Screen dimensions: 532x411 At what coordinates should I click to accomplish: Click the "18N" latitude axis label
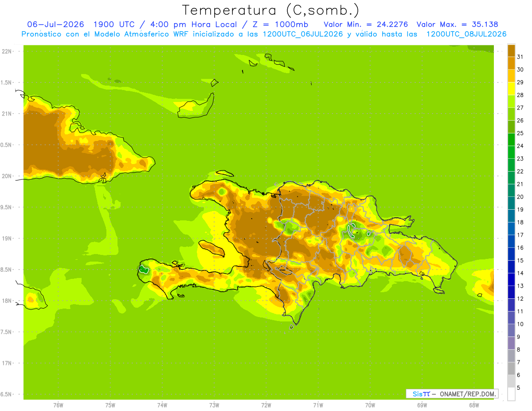6,301
